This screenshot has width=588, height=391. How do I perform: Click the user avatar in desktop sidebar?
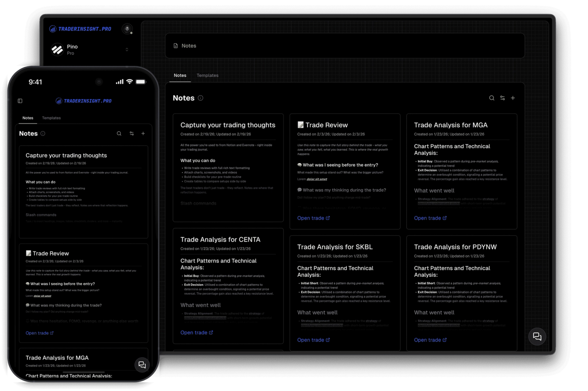click(x=127, y=29)
